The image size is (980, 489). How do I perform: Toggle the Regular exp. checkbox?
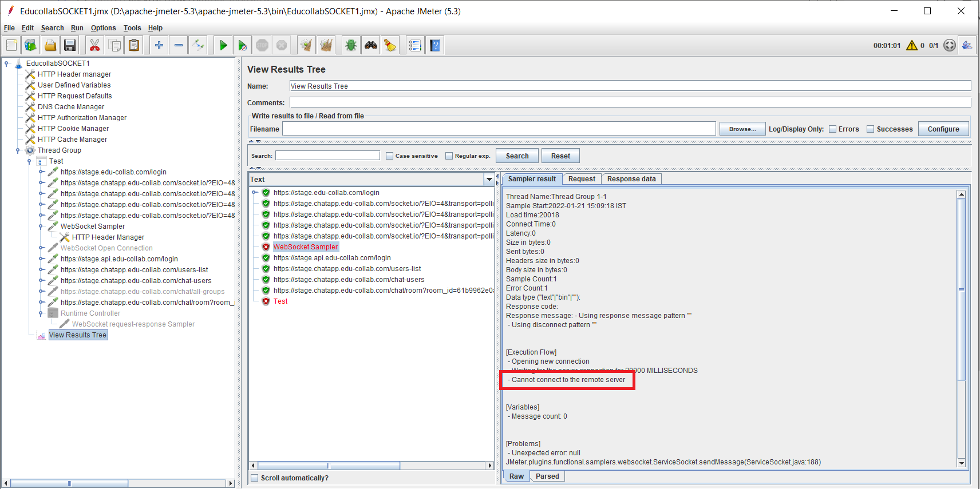click(x=449, y=156)
